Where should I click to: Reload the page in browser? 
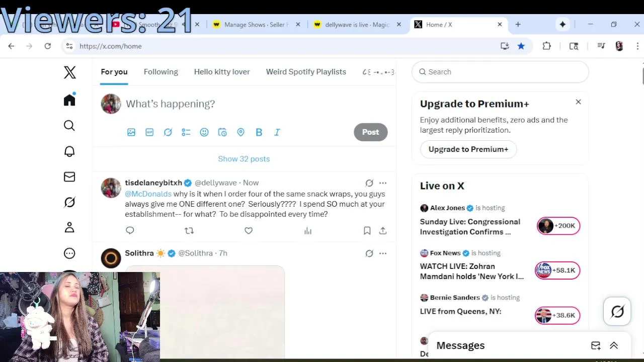[47, 46]
